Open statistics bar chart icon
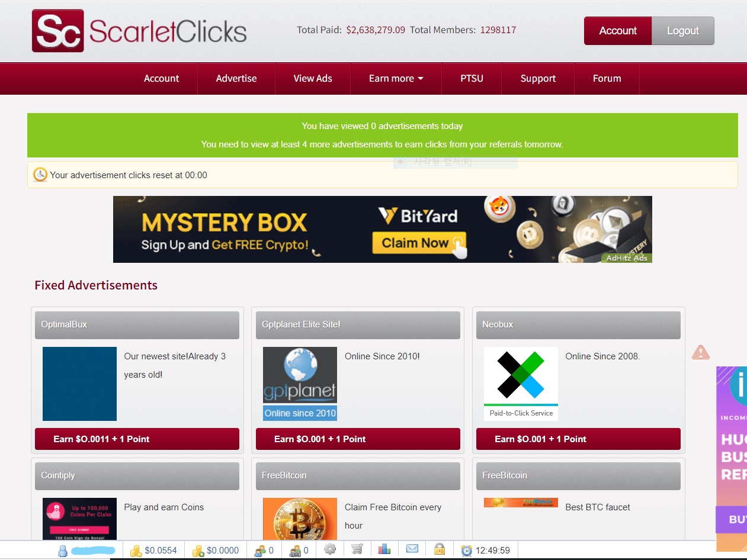 [x=384, y=549]
